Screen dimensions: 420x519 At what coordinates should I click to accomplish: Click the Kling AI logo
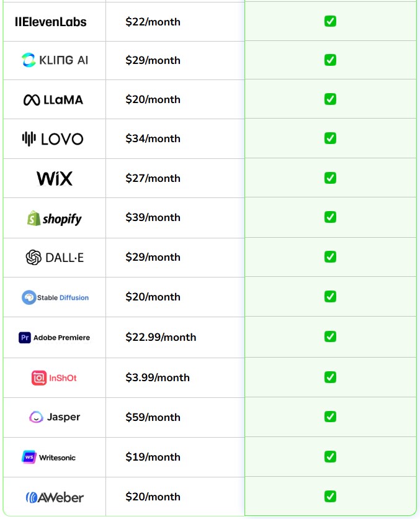[55, 60]
